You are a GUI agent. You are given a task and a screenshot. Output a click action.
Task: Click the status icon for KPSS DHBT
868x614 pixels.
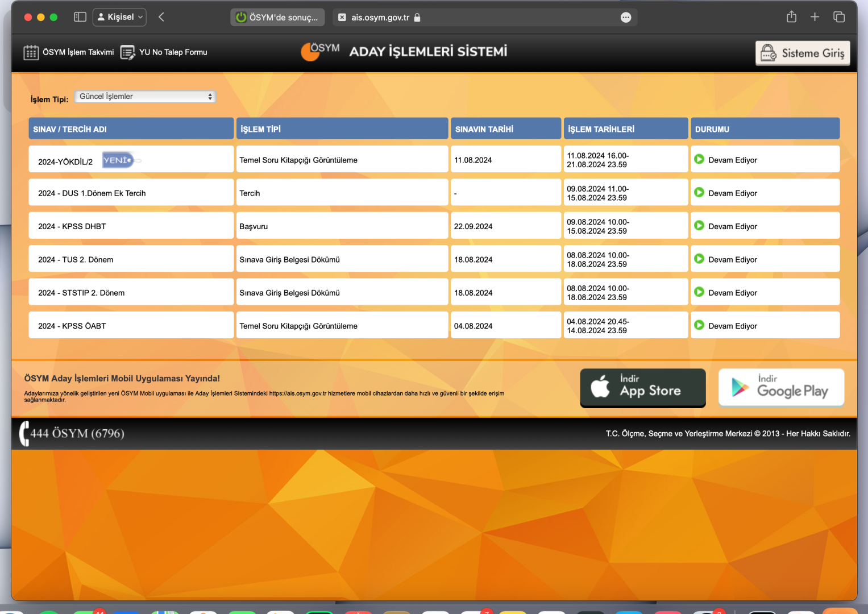pos(699,225)
